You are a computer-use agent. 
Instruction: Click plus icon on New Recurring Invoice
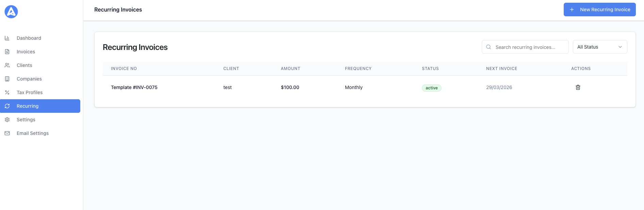coord(572,10)
